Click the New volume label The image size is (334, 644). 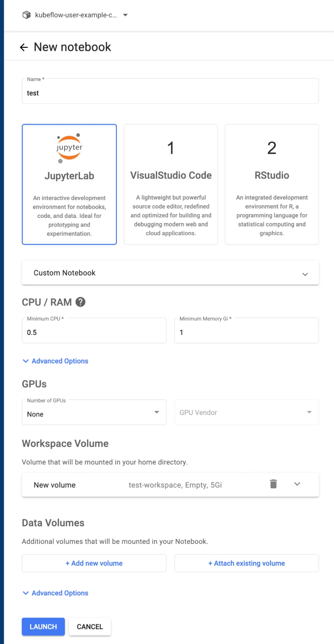tap(55, 485)
